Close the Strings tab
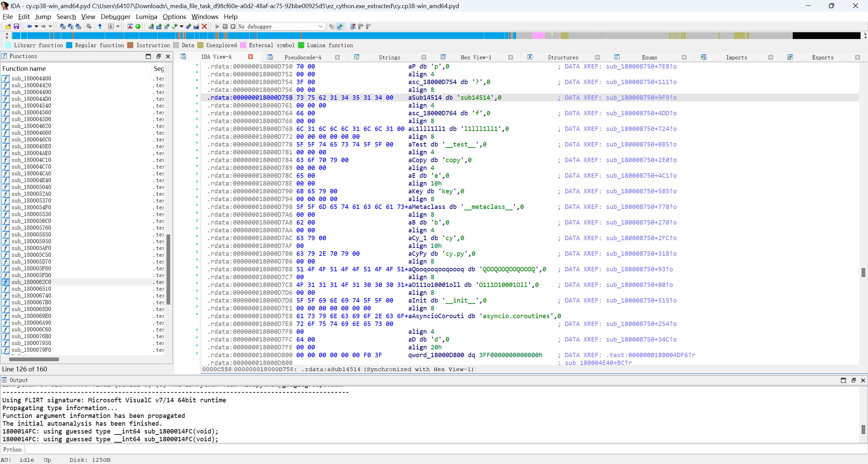Viewport: 868px width, 464px height. point(424,57)
